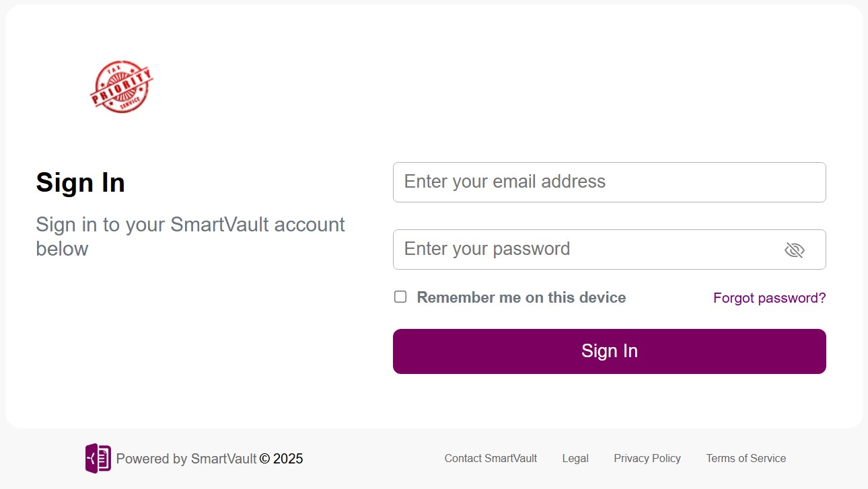
Task: Enable Remember me on this device
Action: (x=400, y=296)
